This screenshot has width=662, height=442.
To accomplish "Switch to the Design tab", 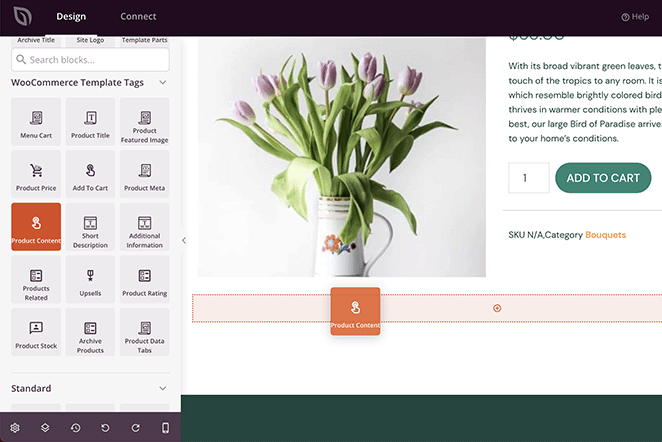I will point(71,16).
